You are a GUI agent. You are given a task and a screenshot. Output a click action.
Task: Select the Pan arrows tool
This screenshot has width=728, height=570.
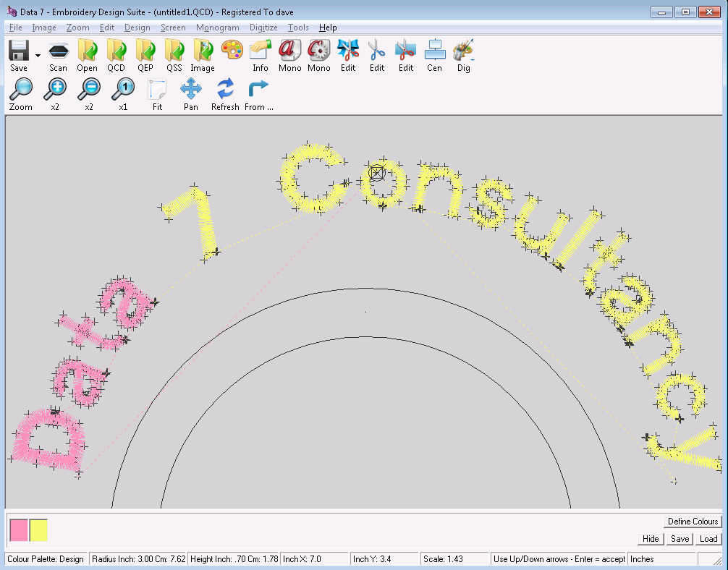[191, 88]
